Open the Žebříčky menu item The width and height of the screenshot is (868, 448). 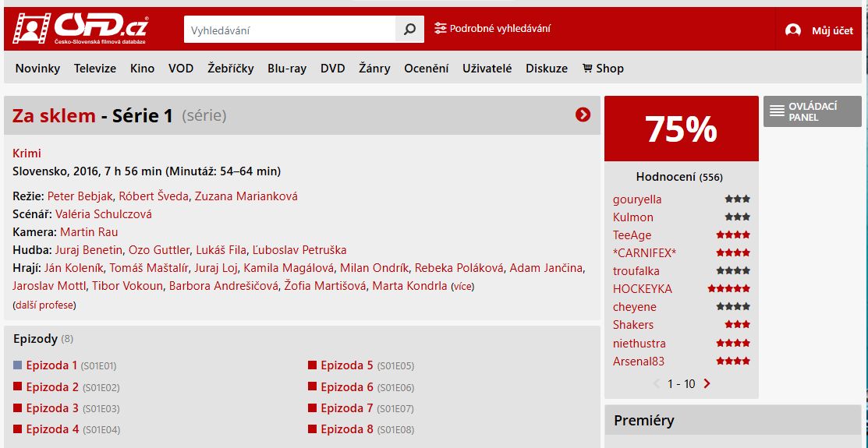pos(231,68)
